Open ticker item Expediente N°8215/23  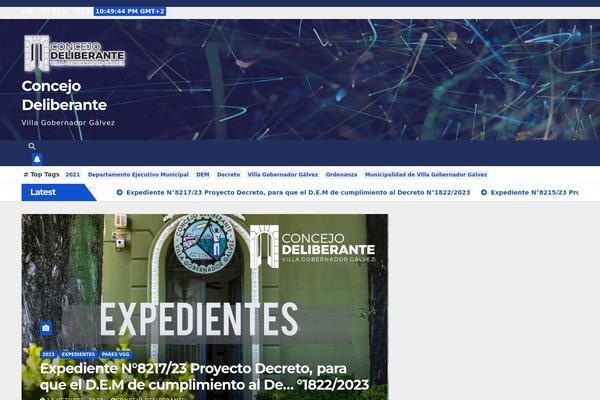click(535, 193)
